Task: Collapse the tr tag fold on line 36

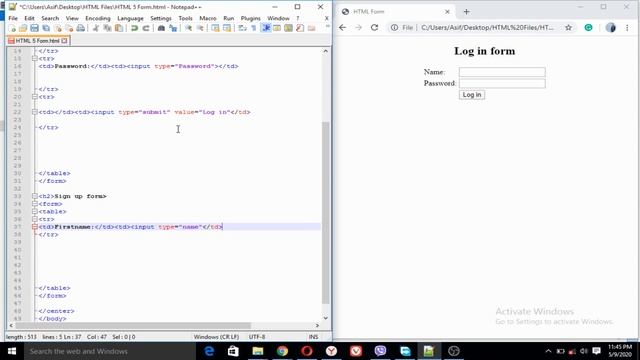Action: click(x=35, y=219)
